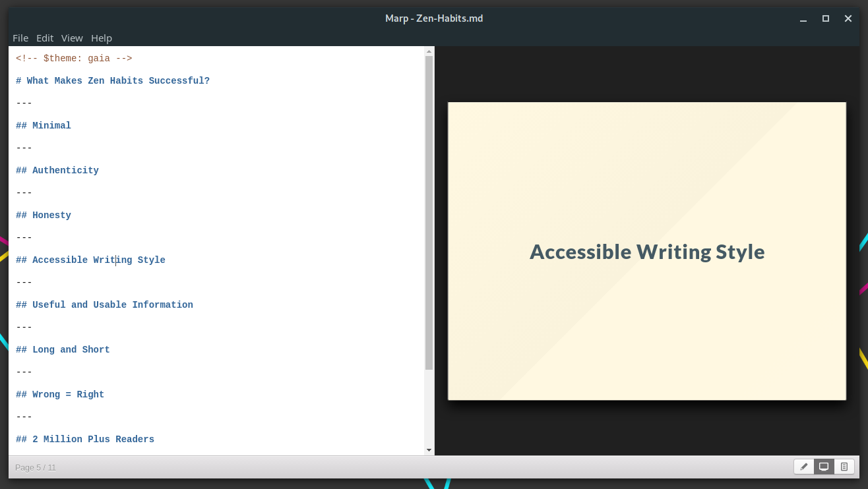Open the Help menu
This screenshot has height=489, width=868.
(x=102, y=38)
